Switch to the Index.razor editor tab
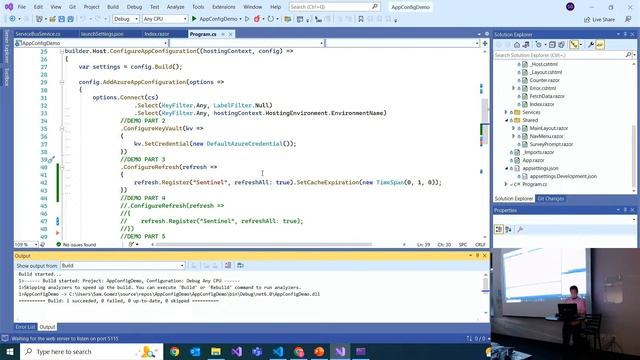Screen dimensions: 640x360 (156, 34)
